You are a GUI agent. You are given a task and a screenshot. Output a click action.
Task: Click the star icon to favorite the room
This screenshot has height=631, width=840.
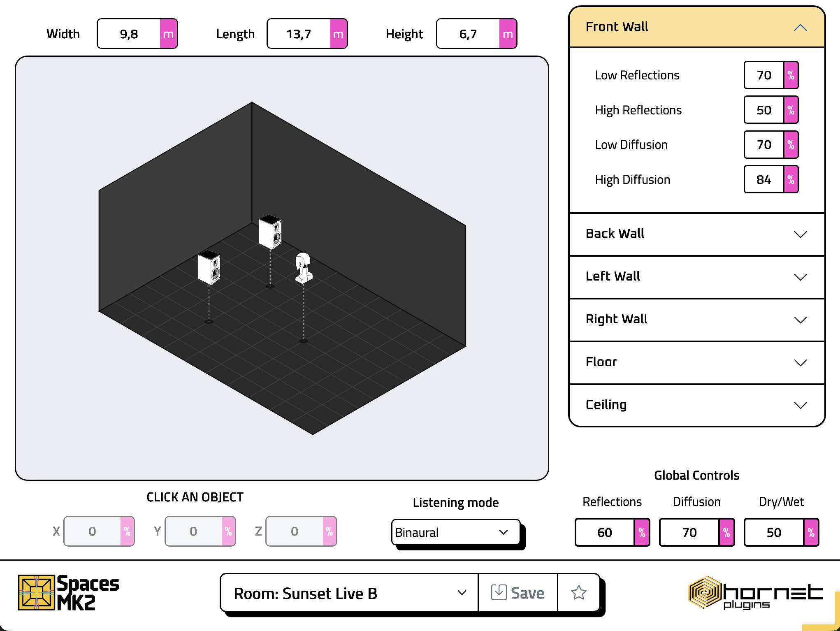(x=578, y=593)
